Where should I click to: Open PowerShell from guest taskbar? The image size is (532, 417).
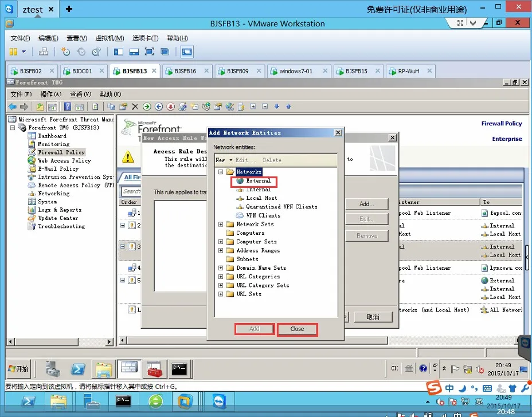point(78,369)
